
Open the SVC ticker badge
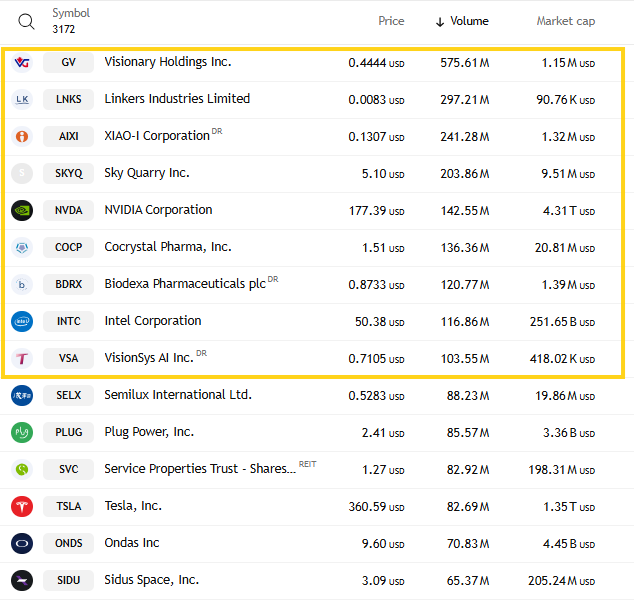[68, 469]
